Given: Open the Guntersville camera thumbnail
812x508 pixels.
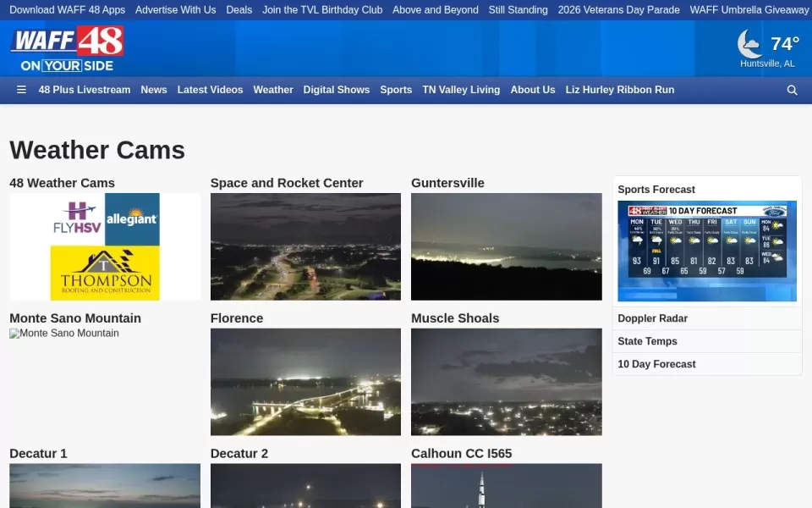Looking at the screenshot, I should [x=507, y=246].
